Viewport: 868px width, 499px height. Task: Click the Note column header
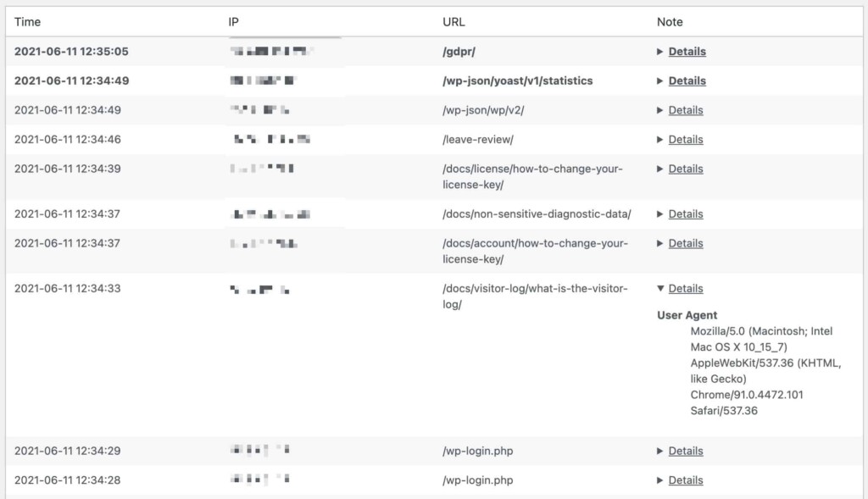[670, 22]
